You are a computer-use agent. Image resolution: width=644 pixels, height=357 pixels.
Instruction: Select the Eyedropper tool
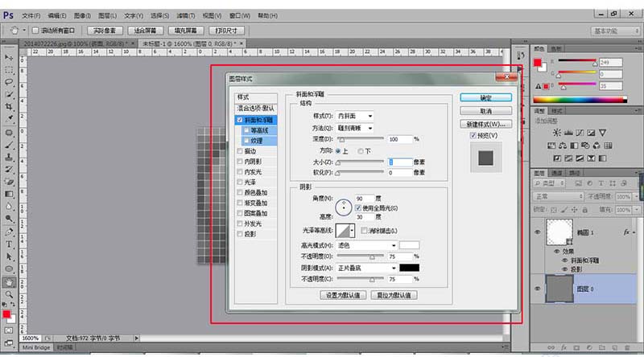coord(9,118)
